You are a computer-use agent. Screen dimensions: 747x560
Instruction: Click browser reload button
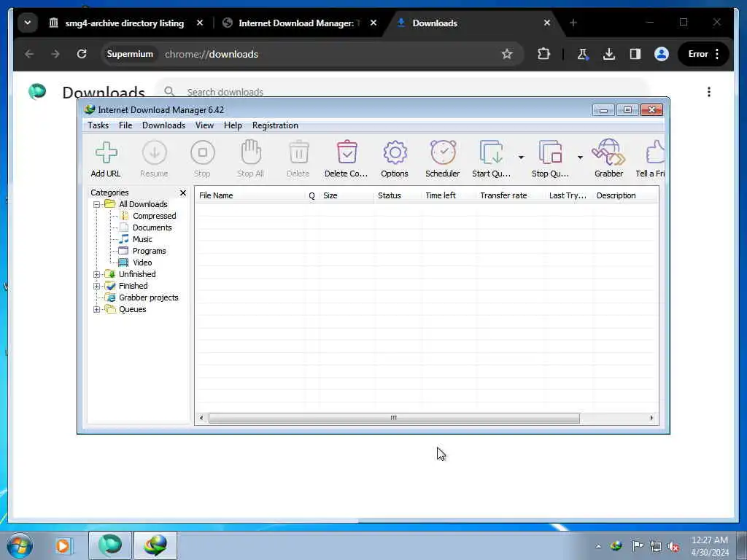click(82, 54)
